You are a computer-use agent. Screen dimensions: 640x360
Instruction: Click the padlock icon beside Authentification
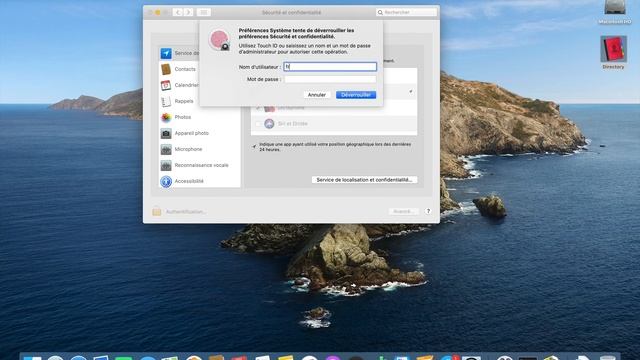156,211
